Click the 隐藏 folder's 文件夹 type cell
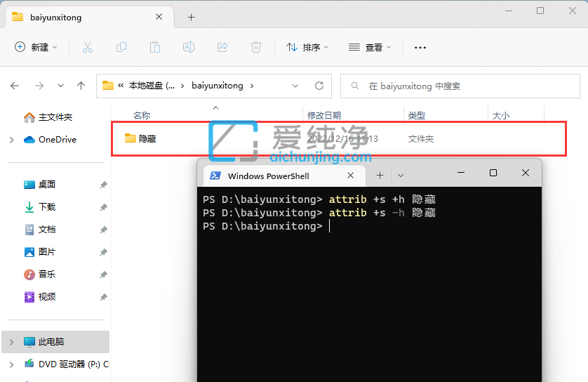The image size is (588, 382). click(x=421, y=139)
